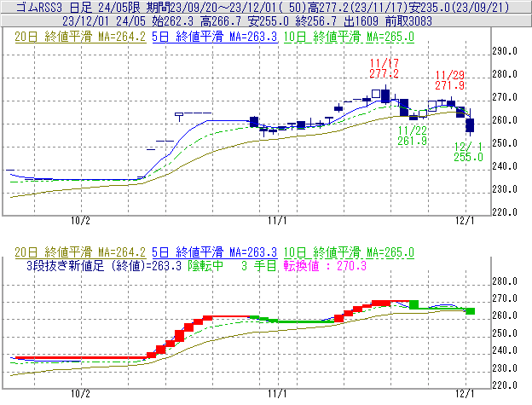Click the 280.0 label on lower price axis
This screenshot has width=532, height=405.
click(505, 281)
